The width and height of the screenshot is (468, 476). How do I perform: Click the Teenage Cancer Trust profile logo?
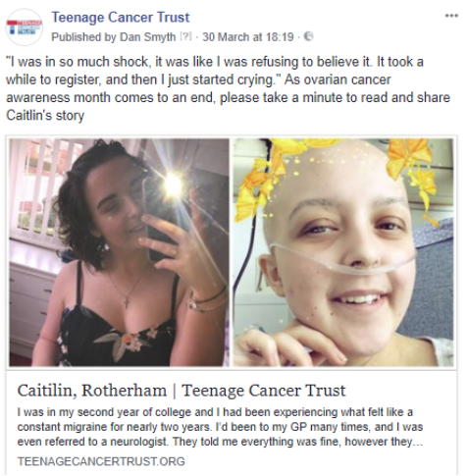[x=25, y=27]
